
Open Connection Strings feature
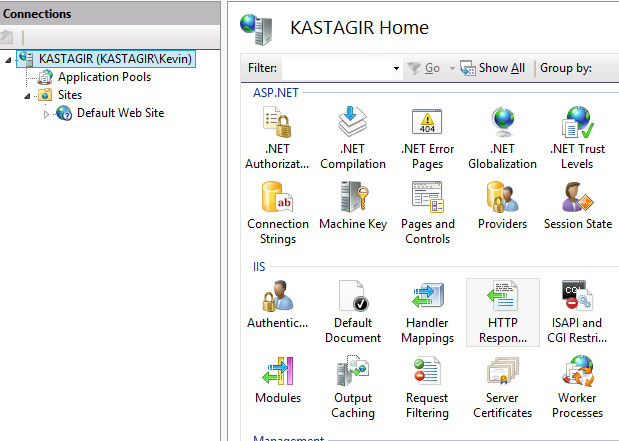pyautogui.click(x=278, y=213)
